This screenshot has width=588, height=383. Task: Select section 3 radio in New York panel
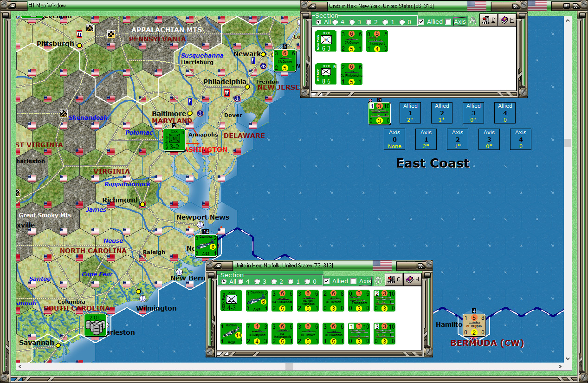(352, 22)
